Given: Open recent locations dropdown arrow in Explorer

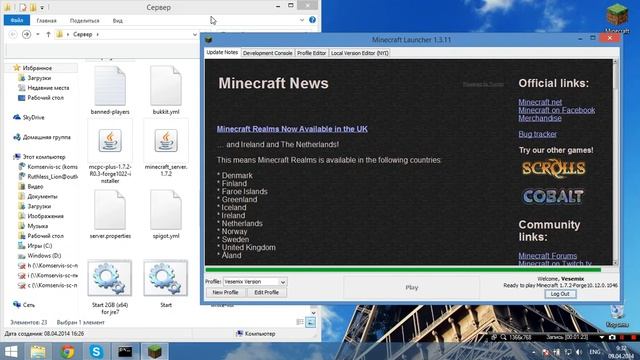Looking at the screenshot, I should [x=38, y=34].
